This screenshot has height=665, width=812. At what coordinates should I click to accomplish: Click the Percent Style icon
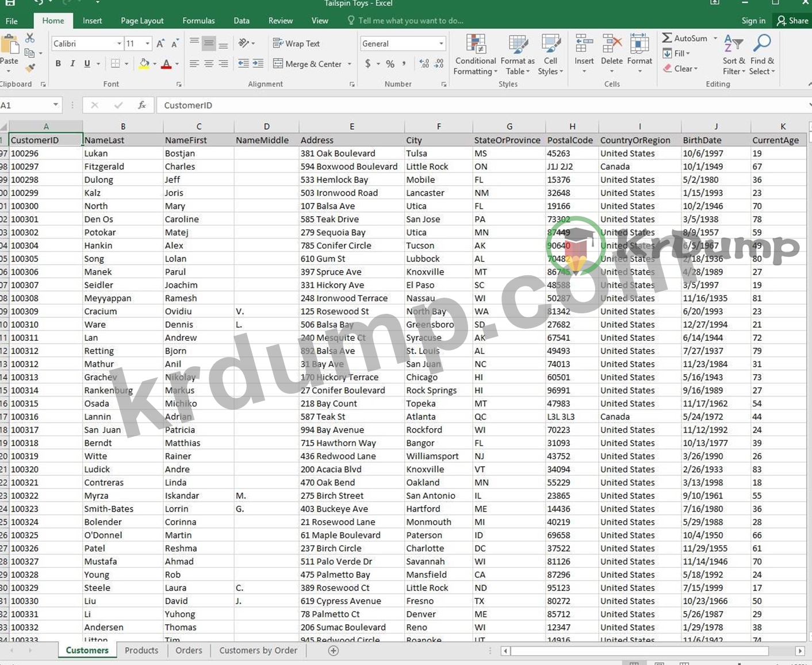coord(390,64)
